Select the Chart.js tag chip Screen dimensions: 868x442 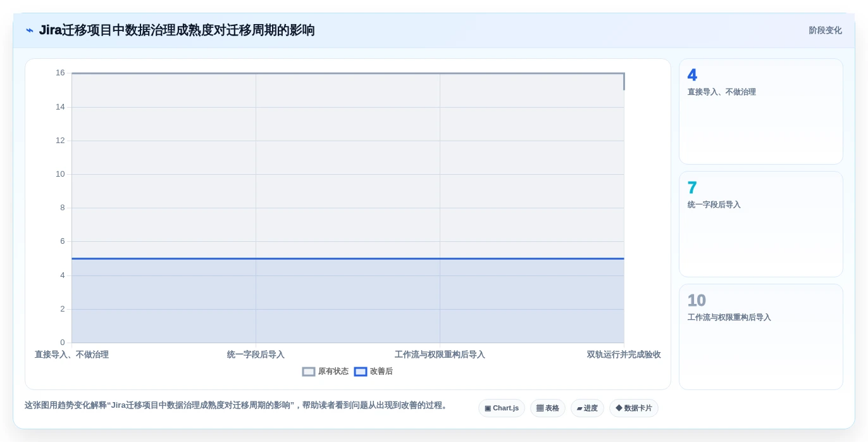click(x=502, y=408)
